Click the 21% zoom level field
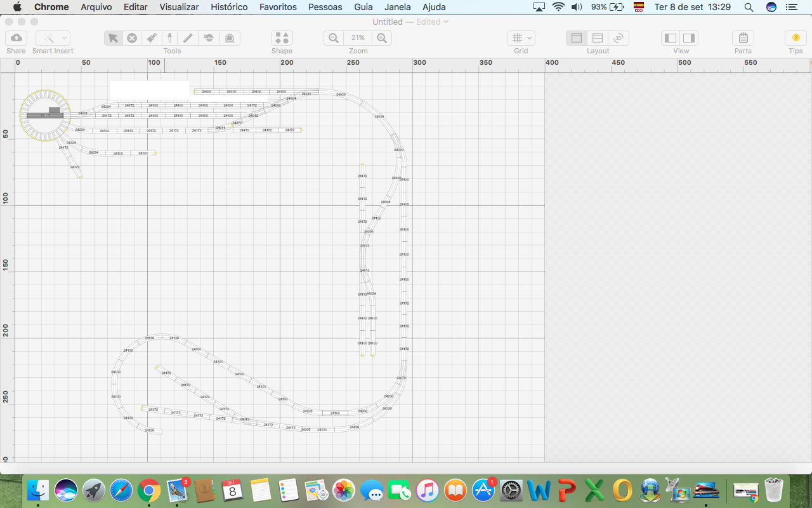This screenshot has width=812, height=508. (358, 38)
